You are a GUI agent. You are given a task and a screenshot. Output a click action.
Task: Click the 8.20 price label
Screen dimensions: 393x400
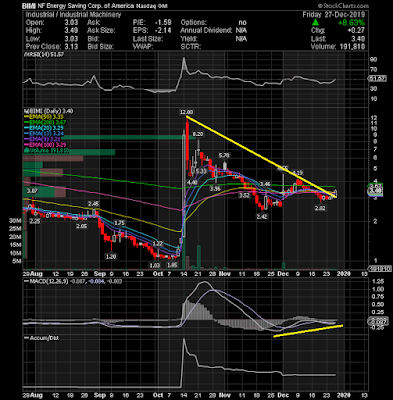(x=198, y=134)
